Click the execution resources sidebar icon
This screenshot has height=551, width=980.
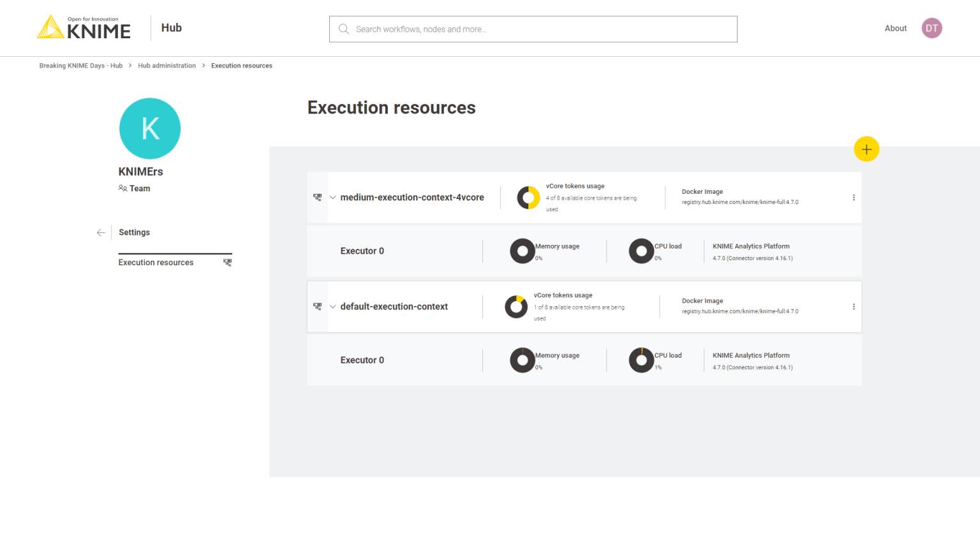tap(227, 263)
